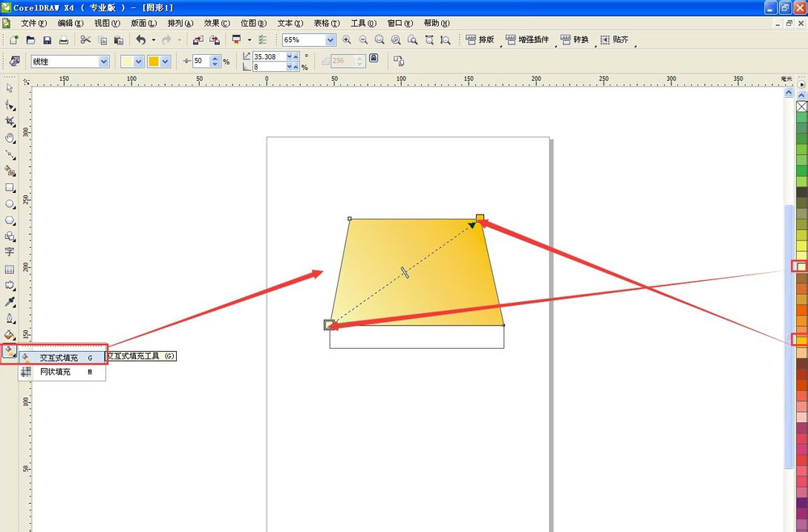Select the Eyedropper tool

(10, 302)
